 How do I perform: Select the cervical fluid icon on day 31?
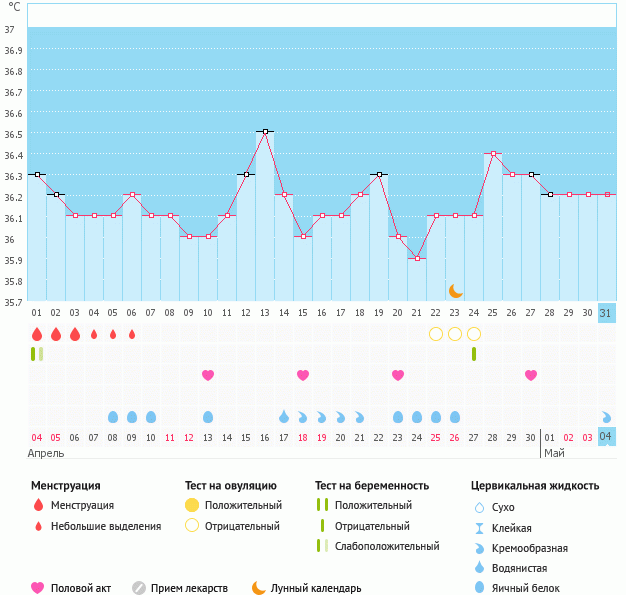coord(607,417)
